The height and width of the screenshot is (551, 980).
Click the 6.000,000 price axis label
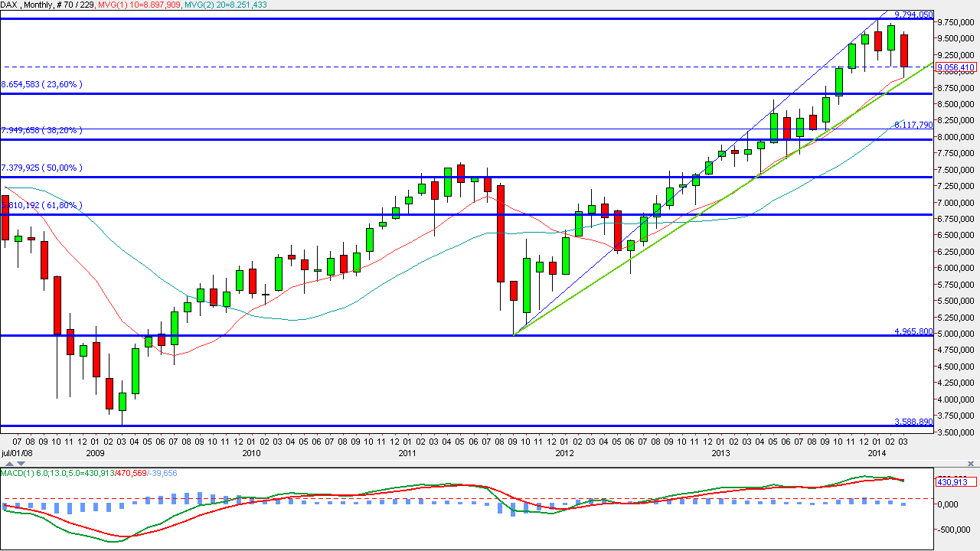click(x=957, y=269)
